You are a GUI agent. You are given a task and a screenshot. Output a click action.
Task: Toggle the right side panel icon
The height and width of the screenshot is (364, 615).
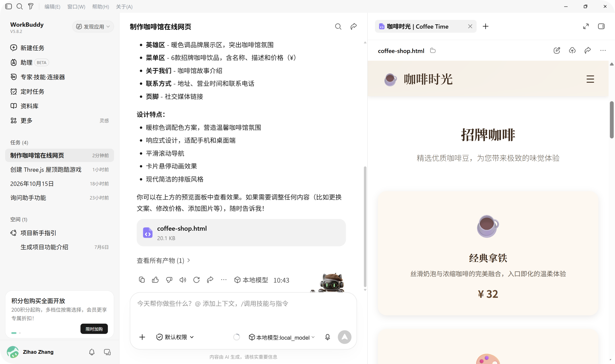click(x=601, y=26)
